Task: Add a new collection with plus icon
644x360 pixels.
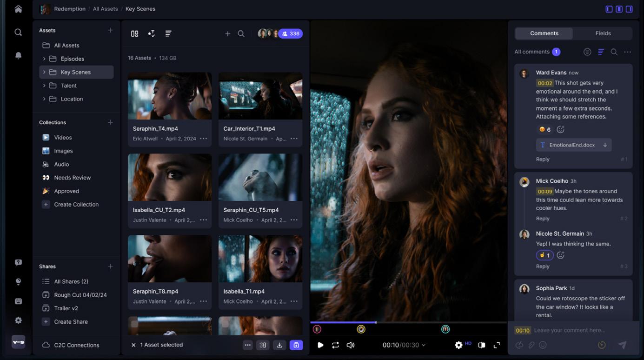Action: 110,122
